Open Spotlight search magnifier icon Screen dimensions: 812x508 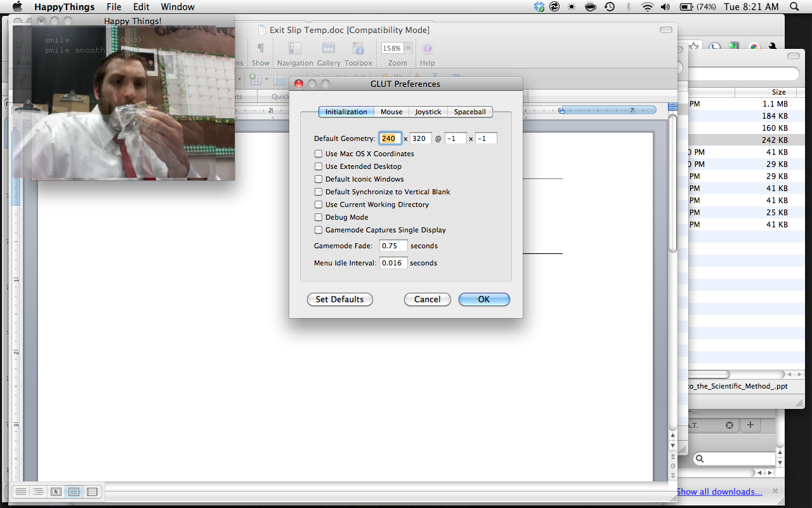point(794,7)
